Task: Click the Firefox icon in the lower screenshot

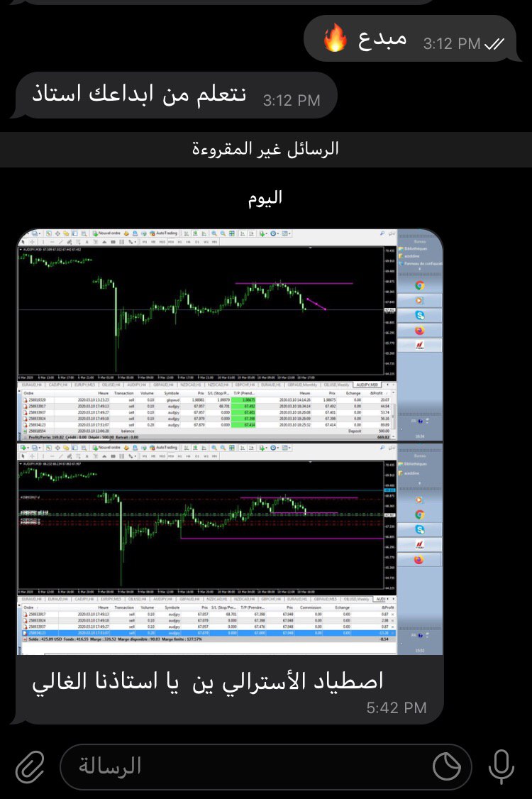Action: (419, 559)
